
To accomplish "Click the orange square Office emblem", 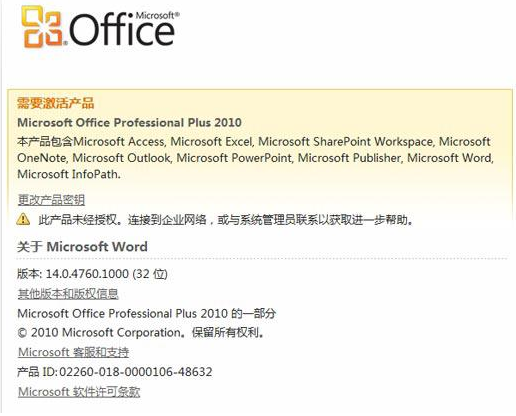I will (x=42, y=27).
